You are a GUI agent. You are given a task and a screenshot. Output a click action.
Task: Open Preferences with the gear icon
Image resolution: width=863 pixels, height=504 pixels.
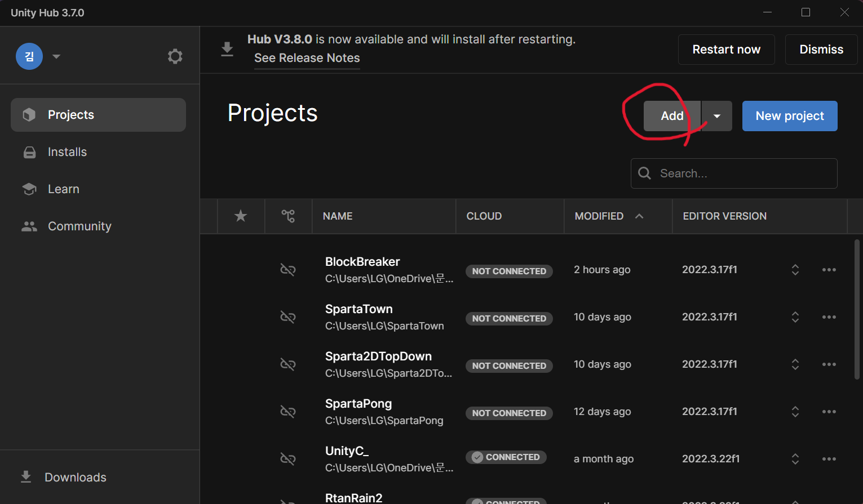pyautogui.click(x=175, y=56)
